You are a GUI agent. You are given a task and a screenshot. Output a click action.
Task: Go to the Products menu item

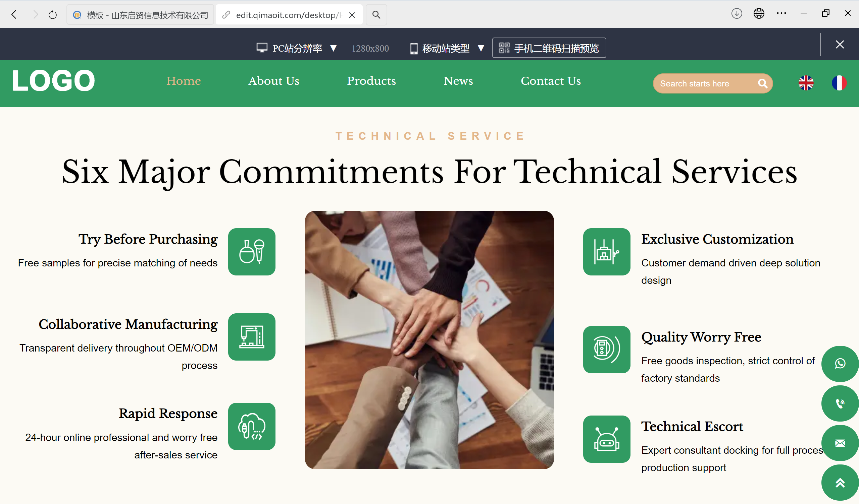(371, 81)
